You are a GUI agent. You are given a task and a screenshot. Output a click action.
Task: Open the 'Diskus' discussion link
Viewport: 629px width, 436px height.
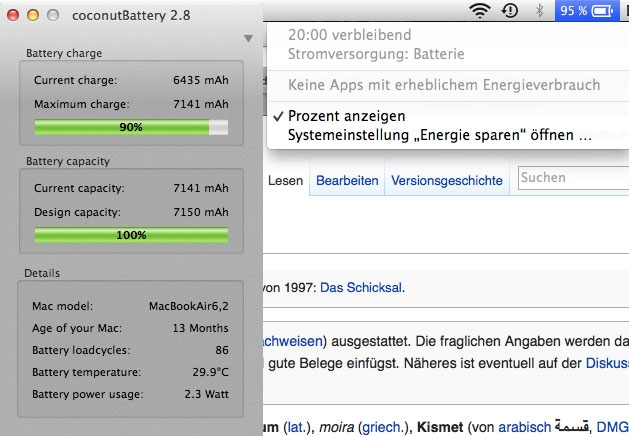(607, 363)
